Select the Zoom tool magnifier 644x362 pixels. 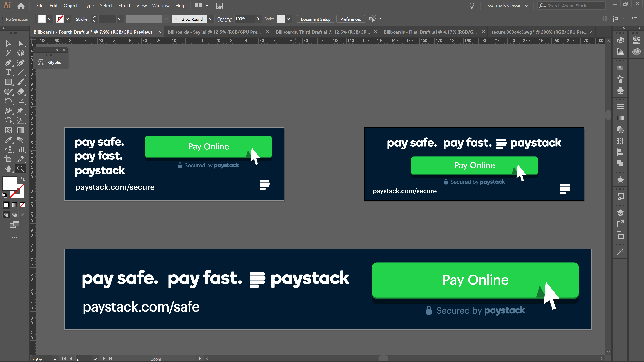21,169
